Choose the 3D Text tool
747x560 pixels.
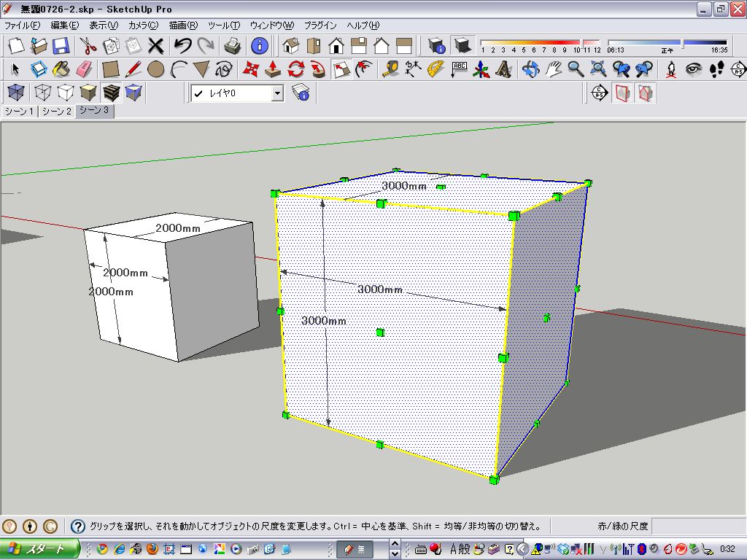click(503, 69)
